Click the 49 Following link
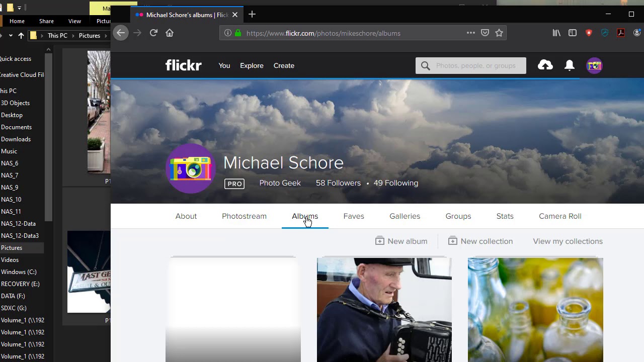 tap(396, 183)
